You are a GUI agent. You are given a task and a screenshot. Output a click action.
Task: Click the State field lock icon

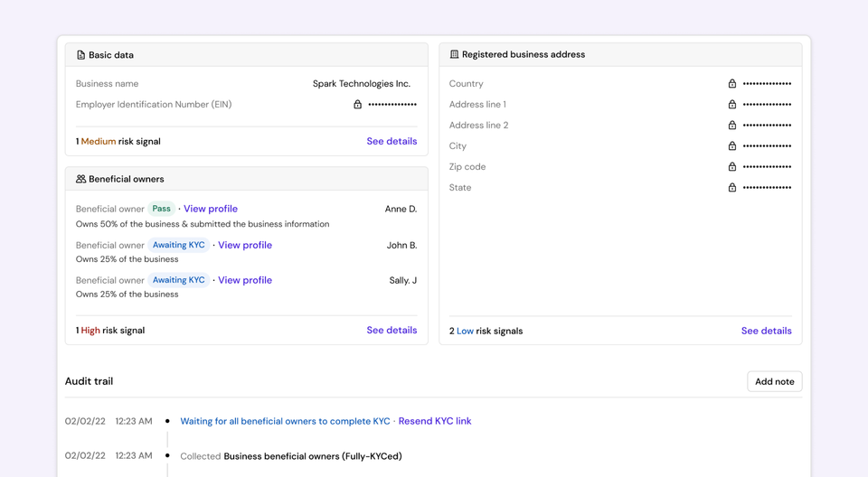coord(731,188)
